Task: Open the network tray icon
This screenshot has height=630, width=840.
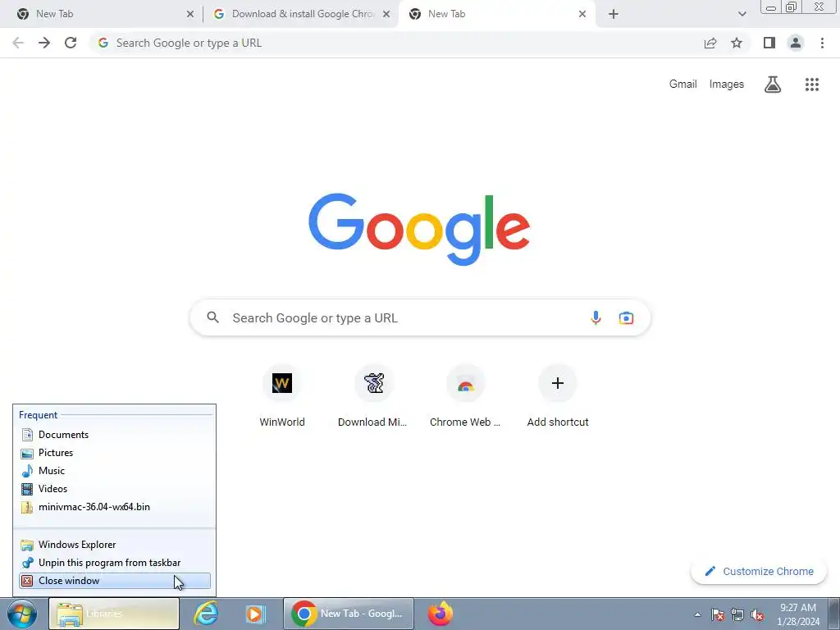Action: pyautogui.click(x=737, y=614)
